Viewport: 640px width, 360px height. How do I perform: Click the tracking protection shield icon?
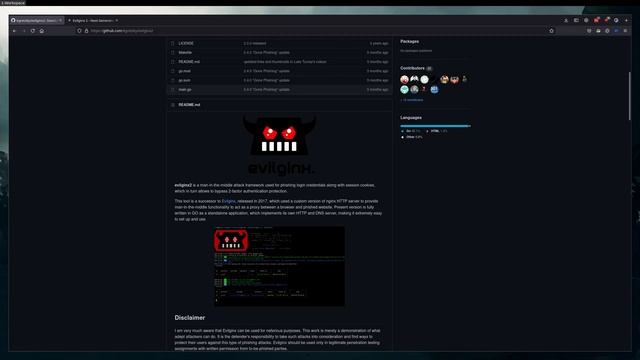pyautogui.click(x=79, y=31)
